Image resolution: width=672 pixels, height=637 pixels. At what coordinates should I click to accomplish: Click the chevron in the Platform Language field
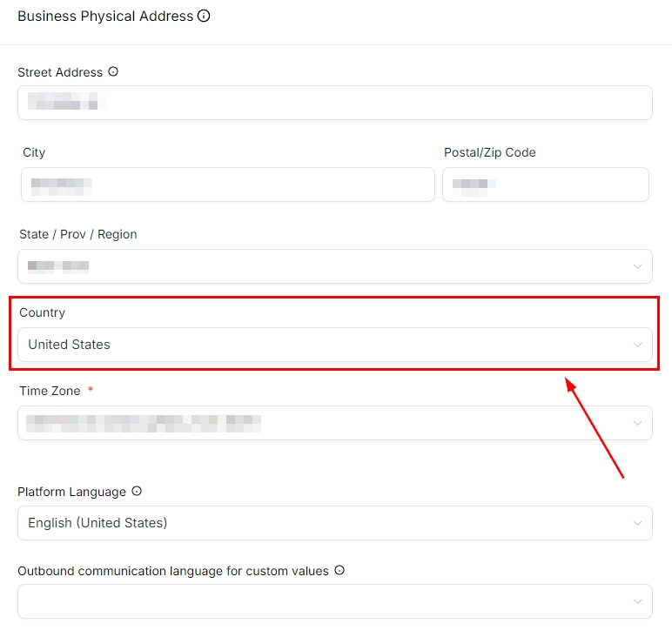[637, 523]
